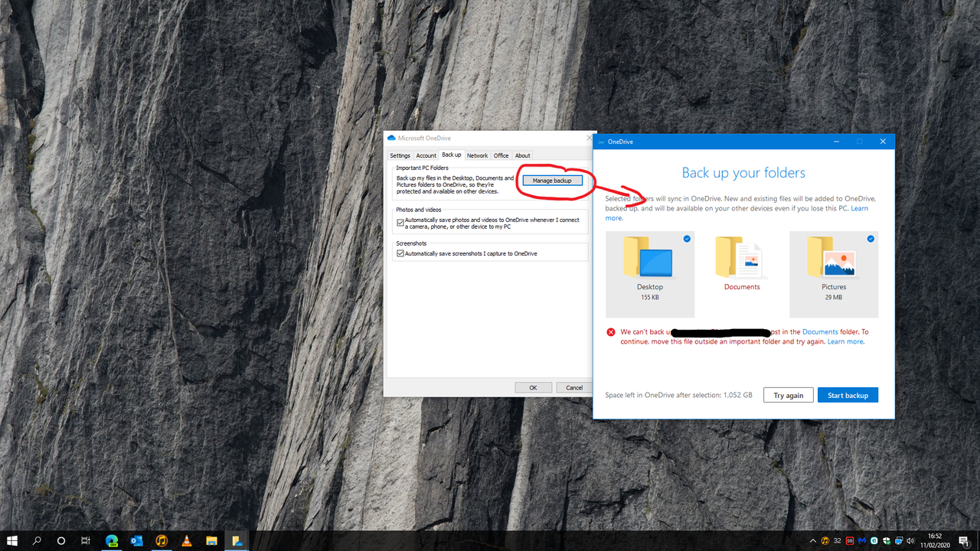The width and height of the screenshot is (980, 551).
Task: Click Cancel in Microsoft OneDrive dialog
Action: [574, 387]
